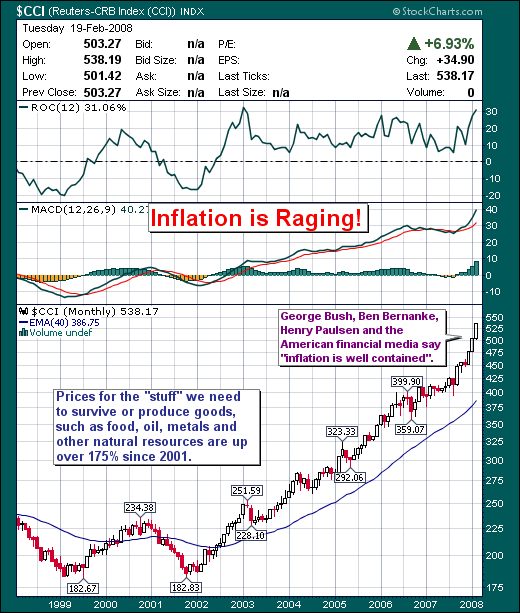
Task: Click the StockCharts.com copyright label
Action: point(438,11)
